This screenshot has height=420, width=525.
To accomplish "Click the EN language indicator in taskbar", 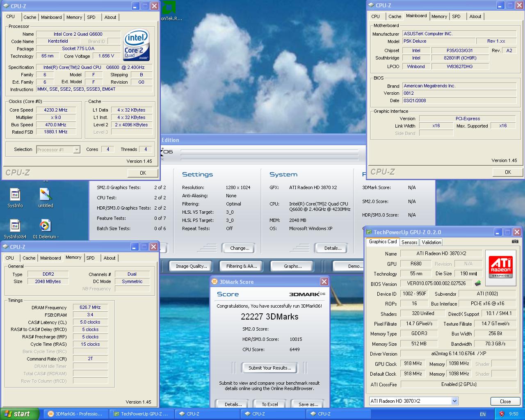I will point(483,414).
